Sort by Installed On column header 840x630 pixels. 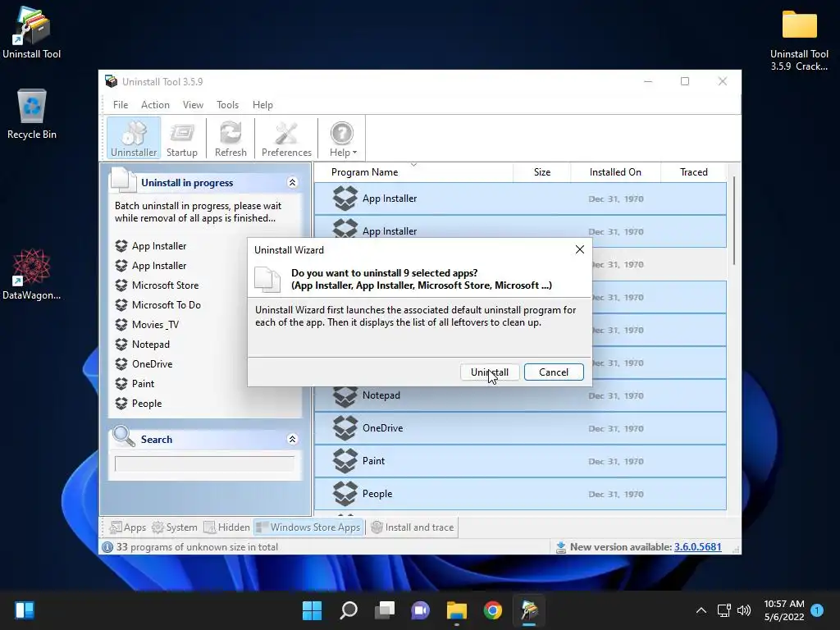(615, 172)
